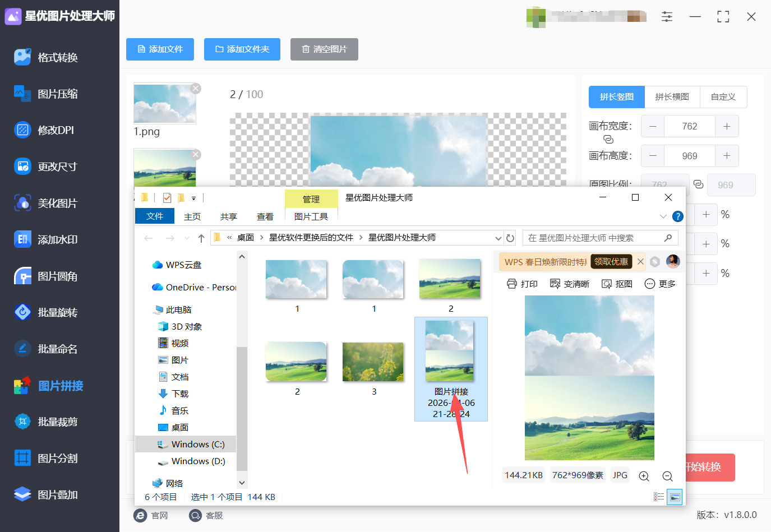
Task: Open the 官网 website link
Action: (x=151, y=515)
